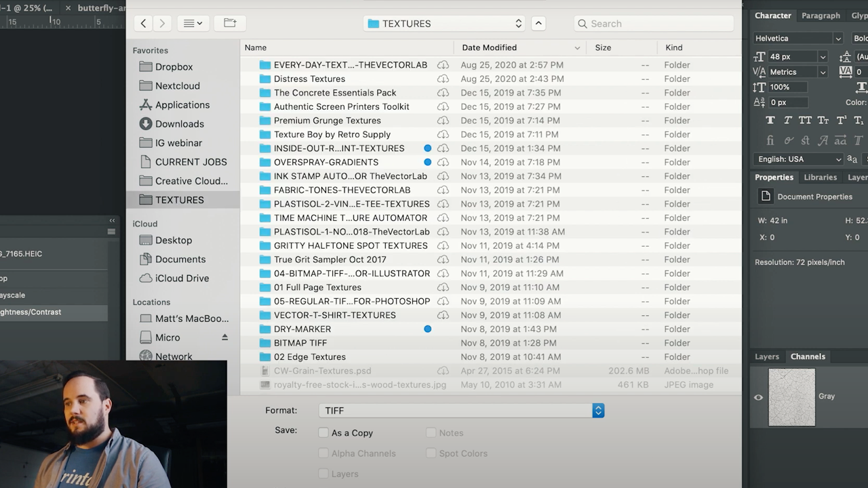
Task: Open Dropbox in Favorites sidebar
Action: pos(174,66)
